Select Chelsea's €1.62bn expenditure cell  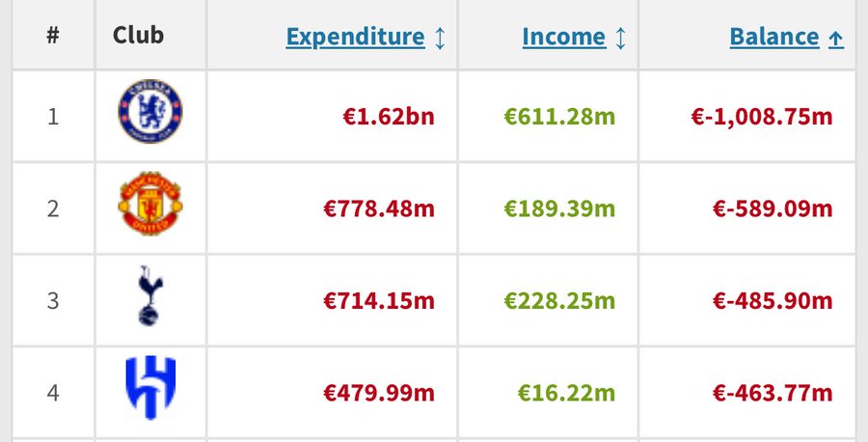point(389,118)
